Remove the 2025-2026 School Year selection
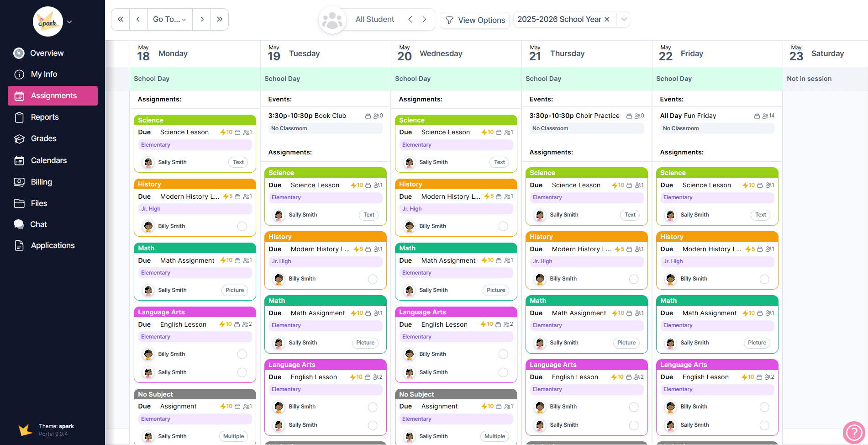The width and height of the screenshot is (868, 445). click(607, 19)
